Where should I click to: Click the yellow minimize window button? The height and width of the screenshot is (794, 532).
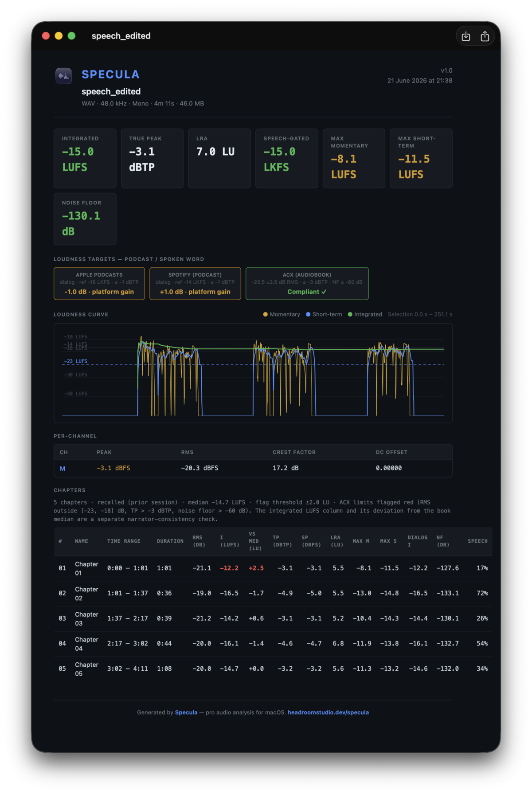(x=59, y=36)
